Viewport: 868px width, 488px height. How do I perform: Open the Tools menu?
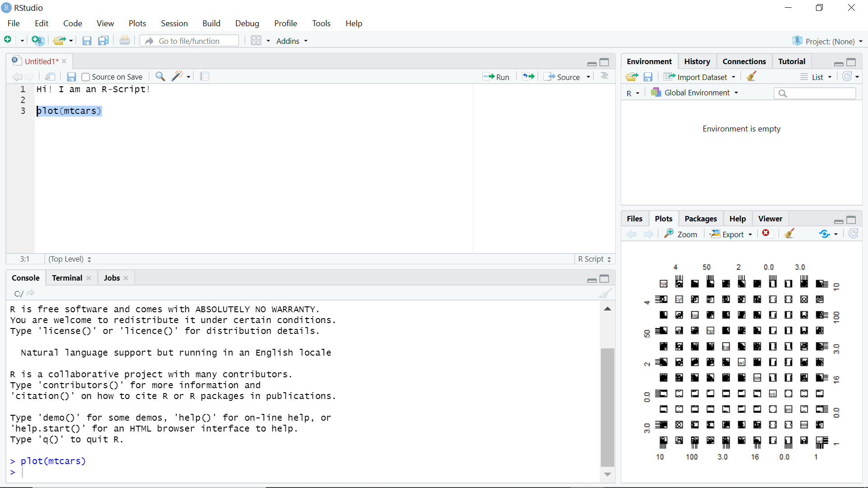(x=321, y=23)
